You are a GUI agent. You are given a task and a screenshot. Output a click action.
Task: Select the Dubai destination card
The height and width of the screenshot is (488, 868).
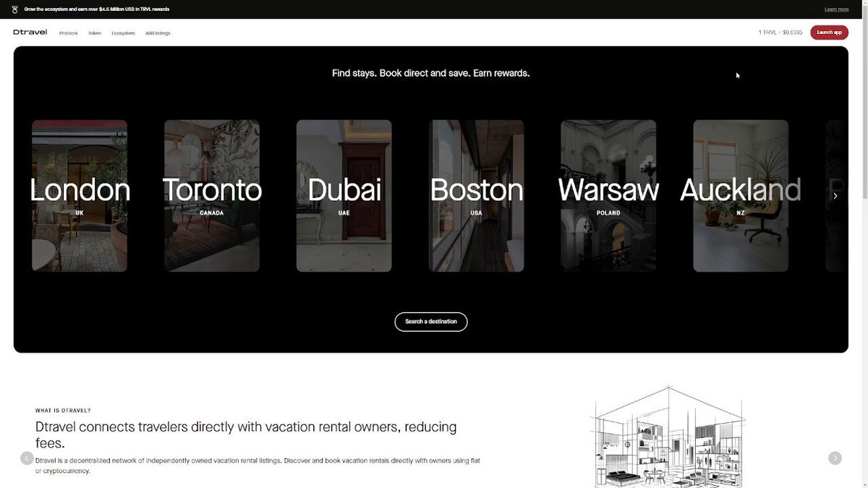click(x=344, y=196)
